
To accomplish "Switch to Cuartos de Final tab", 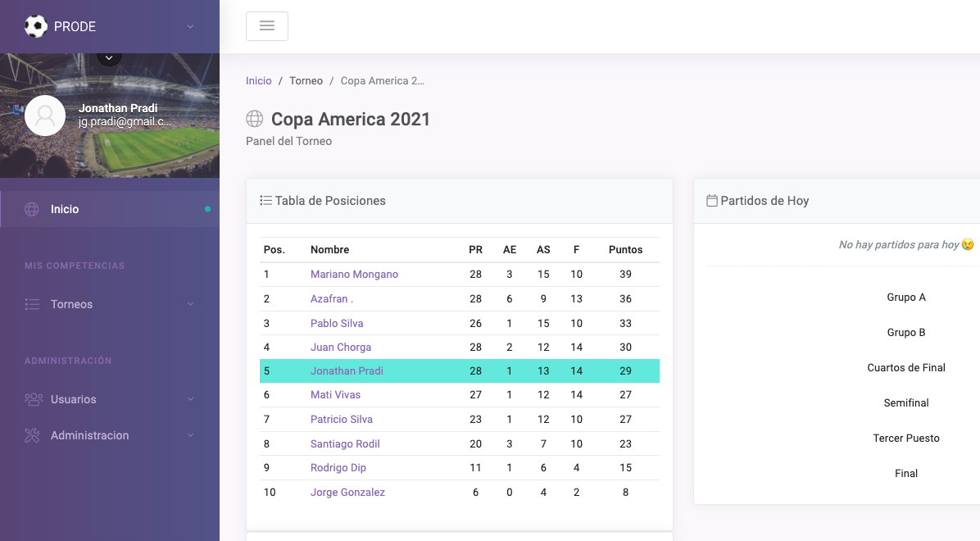I will point(906,368).
